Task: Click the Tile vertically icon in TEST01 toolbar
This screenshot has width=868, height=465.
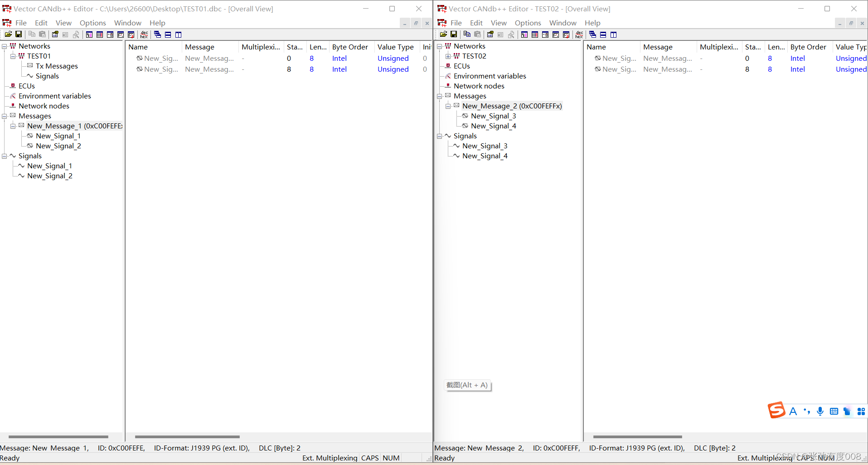Action: point(178,34)
